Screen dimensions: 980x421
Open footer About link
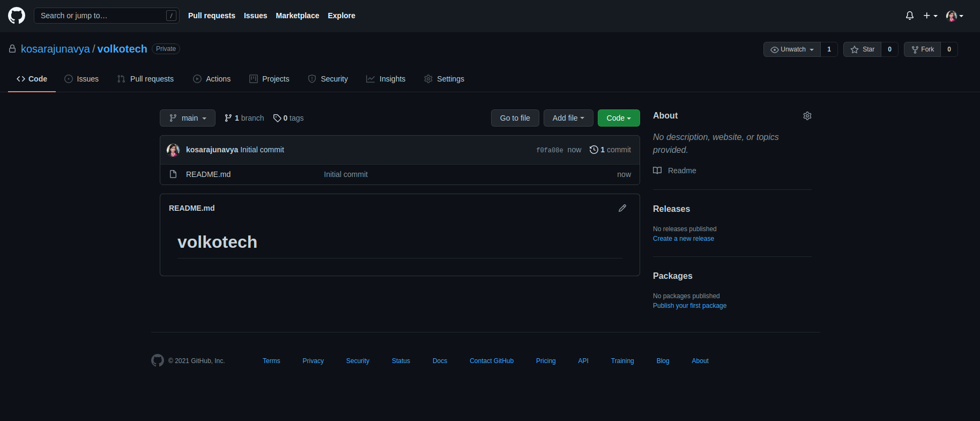click(700, 361)
